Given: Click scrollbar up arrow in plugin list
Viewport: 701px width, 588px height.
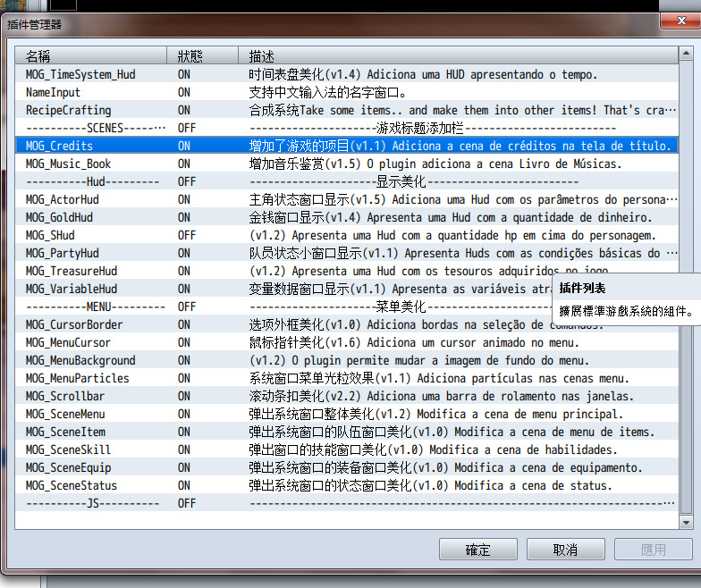Looking at the screenshot, I should 686,54.
